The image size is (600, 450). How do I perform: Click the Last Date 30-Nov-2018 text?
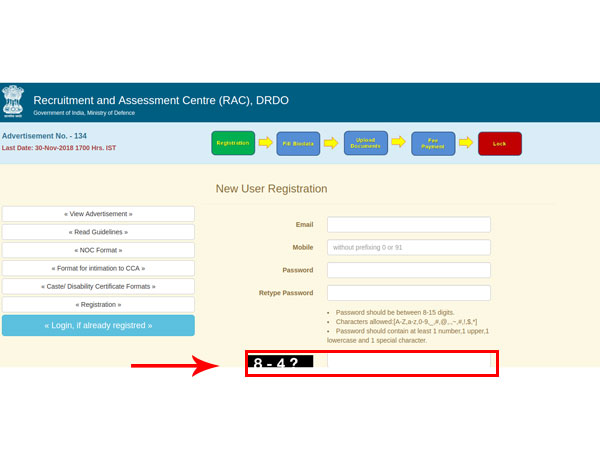pyautogui.click(x=59, y=148)
